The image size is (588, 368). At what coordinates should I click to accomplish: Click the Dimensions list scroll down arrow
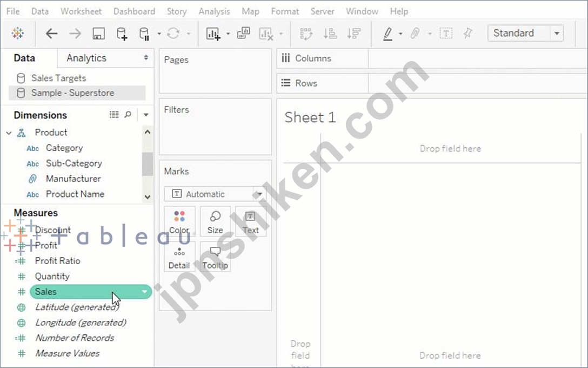(148, 197)
